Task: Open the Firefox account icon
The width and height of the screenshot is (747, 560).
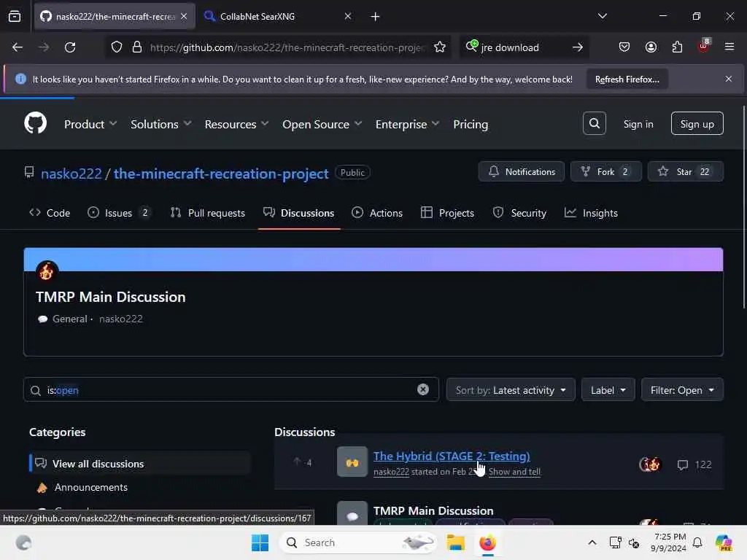Action: pos(651,47)
